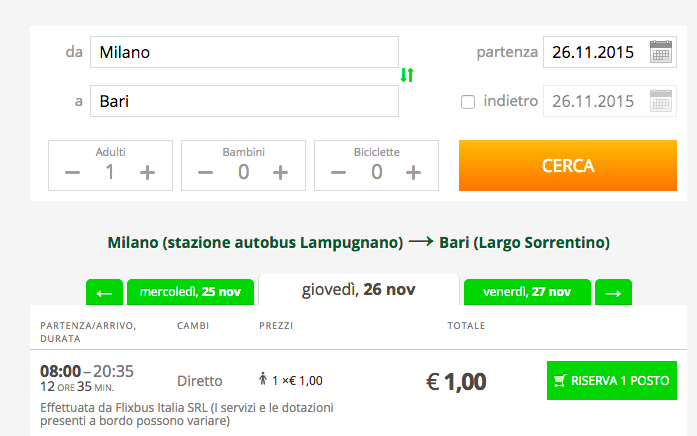The image size is (697, 436).
Task: Swap departure and destination cities
Action: 407,76
